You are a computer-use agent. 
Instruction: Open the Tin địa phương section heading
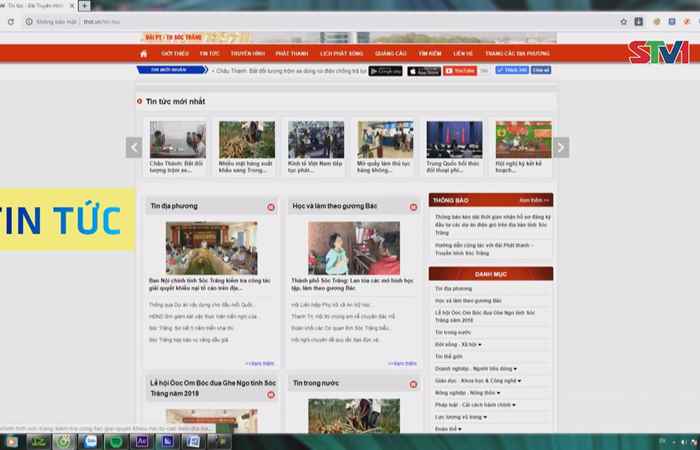click(x=174, y=206)
